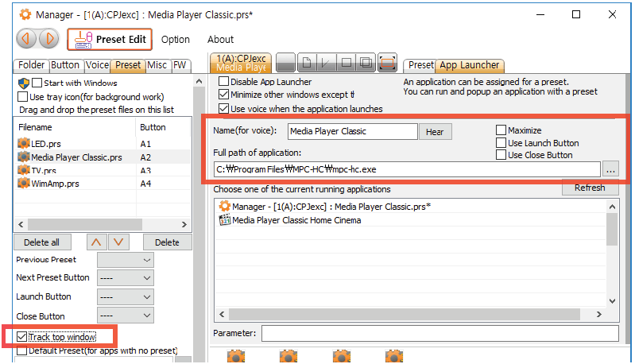Screen dimensions: 635x364
Task: Click the LED.prs gear icon
Action: (x=24, y=143)
